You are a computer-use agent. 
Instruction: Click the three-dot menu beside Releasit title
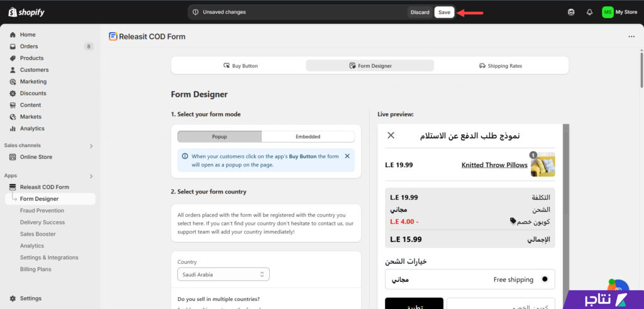631,36
